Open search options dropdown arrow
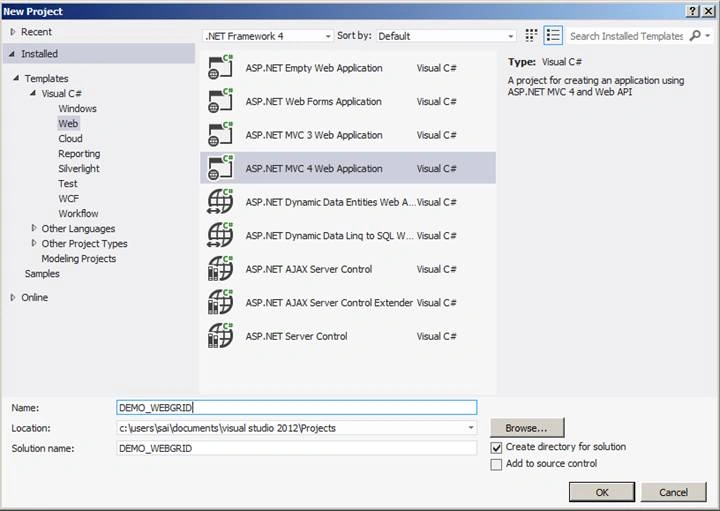Screen dimensions: 720x511 [x=708, y=35]
